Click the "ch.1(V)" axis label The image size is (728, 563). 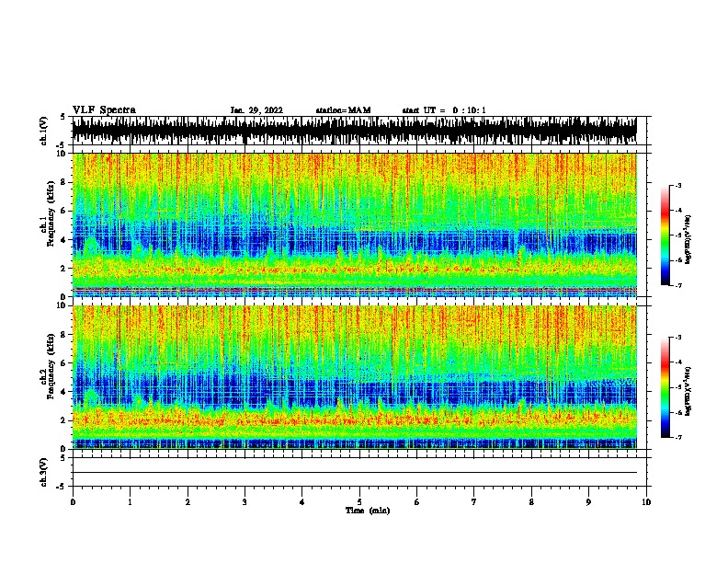tap(43, 131)
